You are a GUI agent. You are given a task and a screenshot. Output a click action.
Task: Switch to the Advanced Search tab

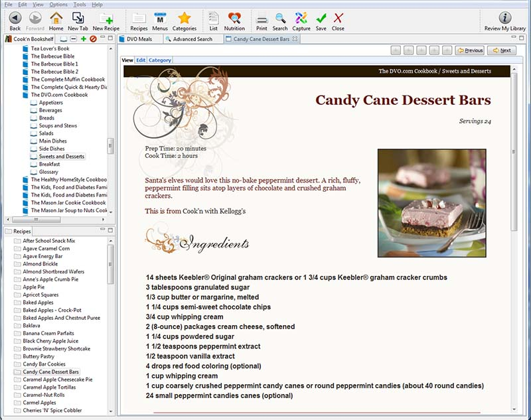point(192,39)
